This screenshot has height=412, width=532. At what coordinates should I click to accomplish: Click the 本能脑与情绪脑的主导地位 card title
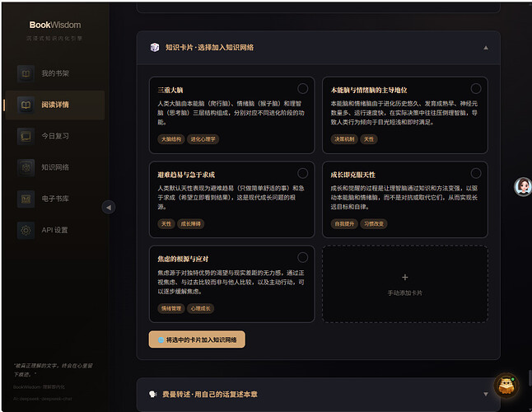369,91
